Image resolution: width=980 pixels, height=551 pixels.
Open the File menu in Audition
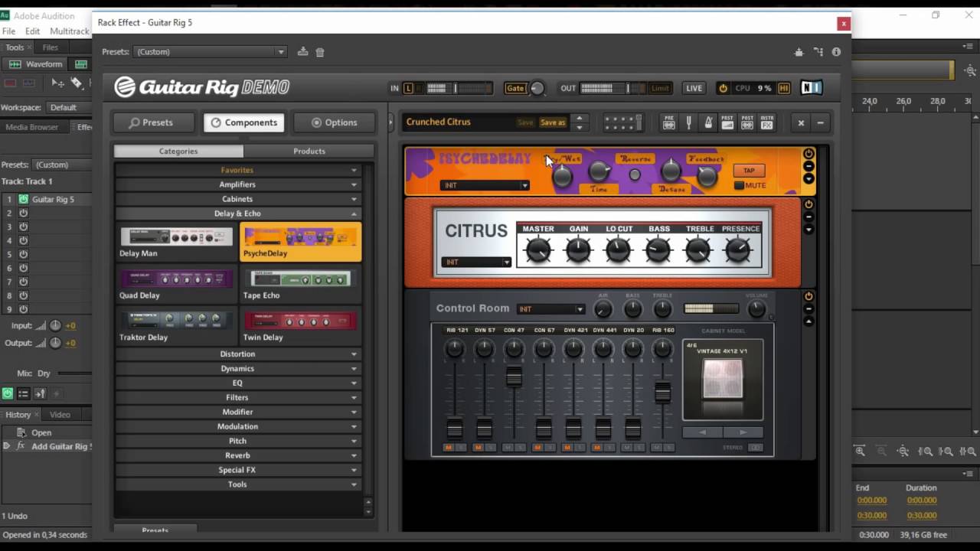click(9, 31)
